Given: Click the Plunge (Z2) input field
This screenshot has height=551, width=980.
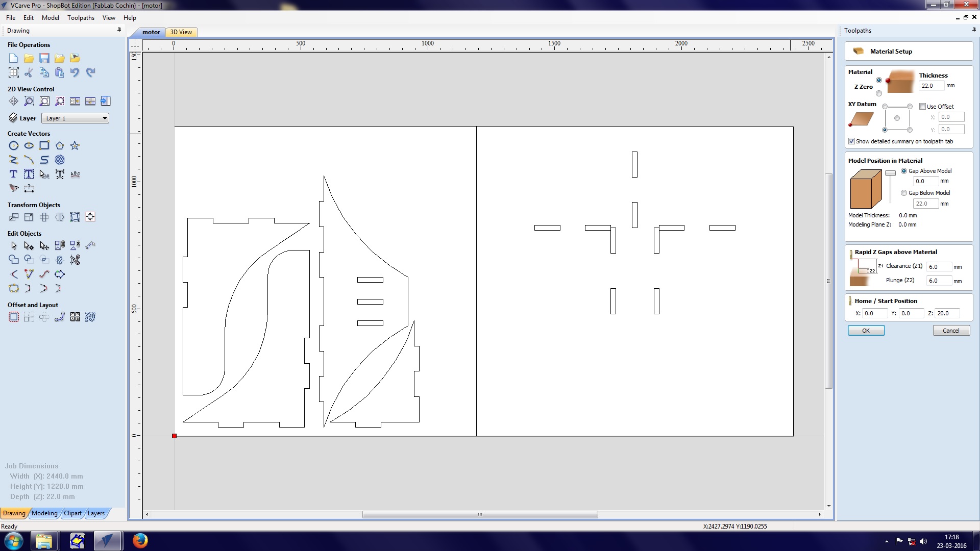Looking at the screenshot, I should tap(939, 281).
